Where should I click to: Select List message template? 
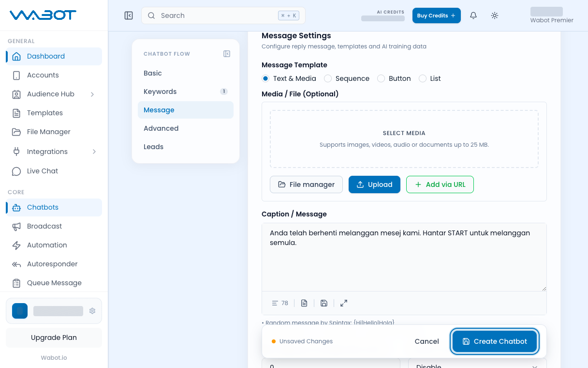pyautogui.click(x=430, y=78)
